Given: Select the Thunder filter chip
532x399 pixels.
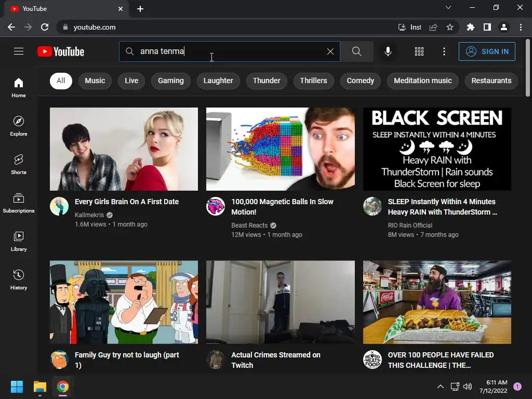Looking at the screenshot, I should coord(267,81).
